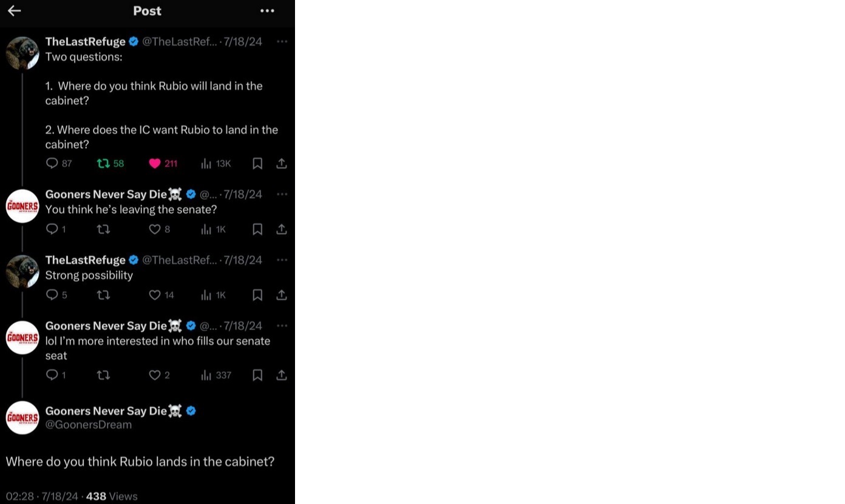The width and height of the screenshot is (845, 504).
Task: Open the Post header three-dot menu
Action: click(267, 11)
